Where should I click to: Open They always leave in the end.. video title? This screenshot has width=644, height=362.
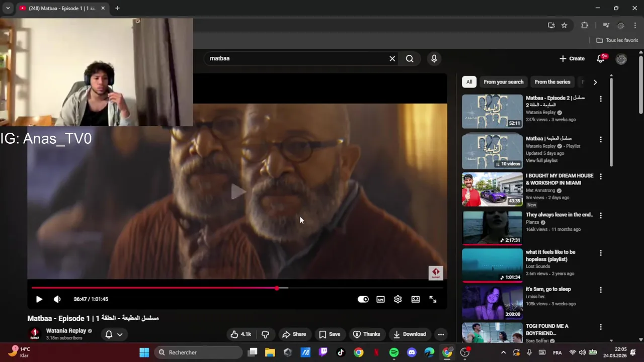coord(559,215)
